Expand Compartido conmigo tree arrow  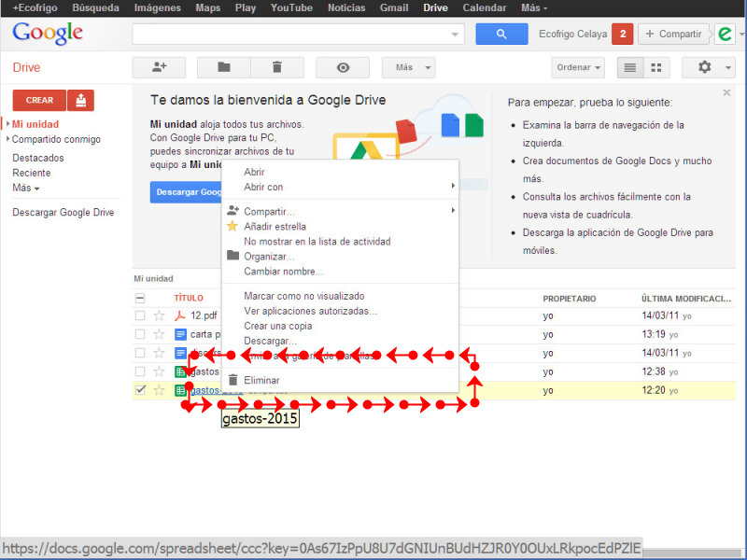[x=7, y=139]
